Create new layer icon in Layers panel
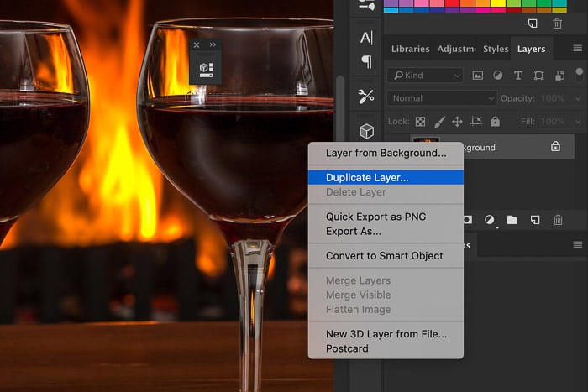 535,220
